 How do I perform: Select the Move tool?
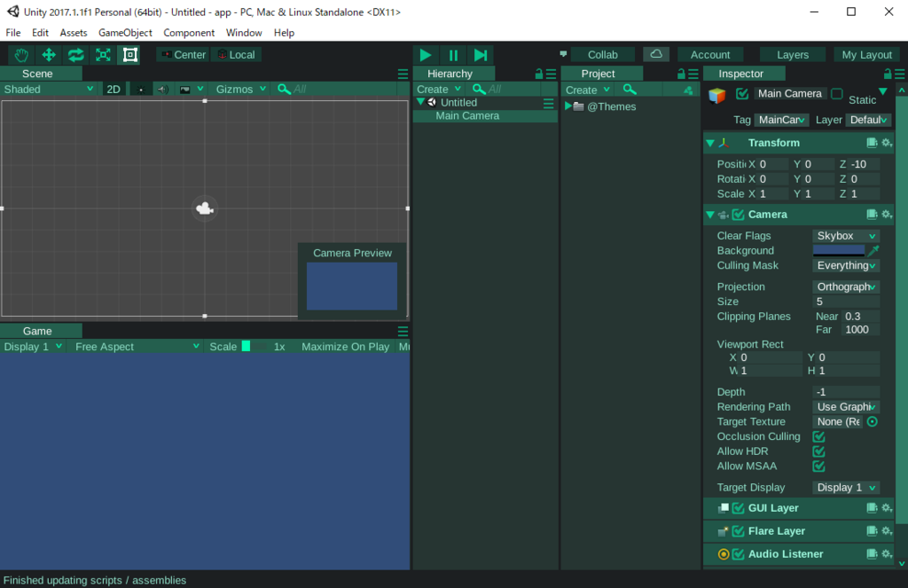[x=49, y=55]
